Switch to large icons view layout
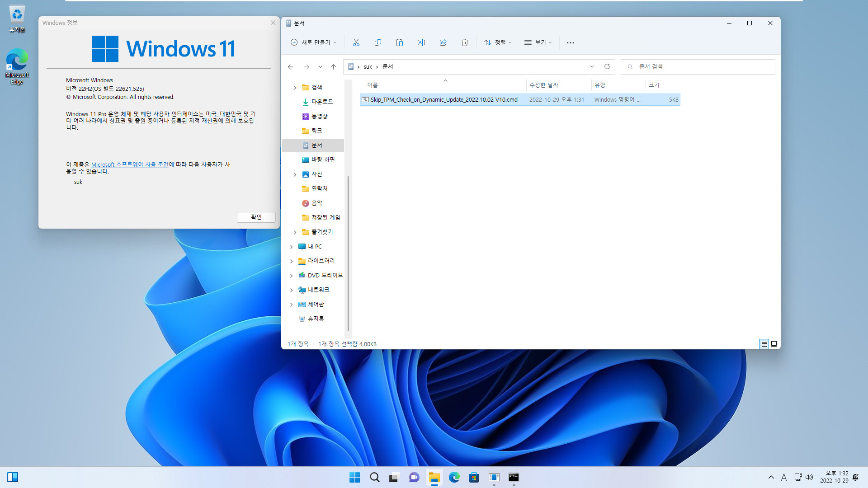The height and width of the screenshot is (488, 868). [x=774, y=344]
